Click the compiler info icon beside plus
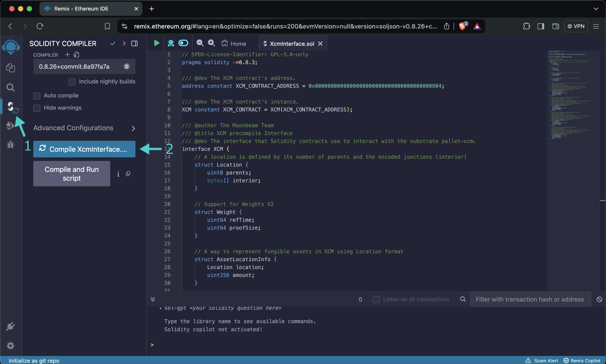 [76, 55]
